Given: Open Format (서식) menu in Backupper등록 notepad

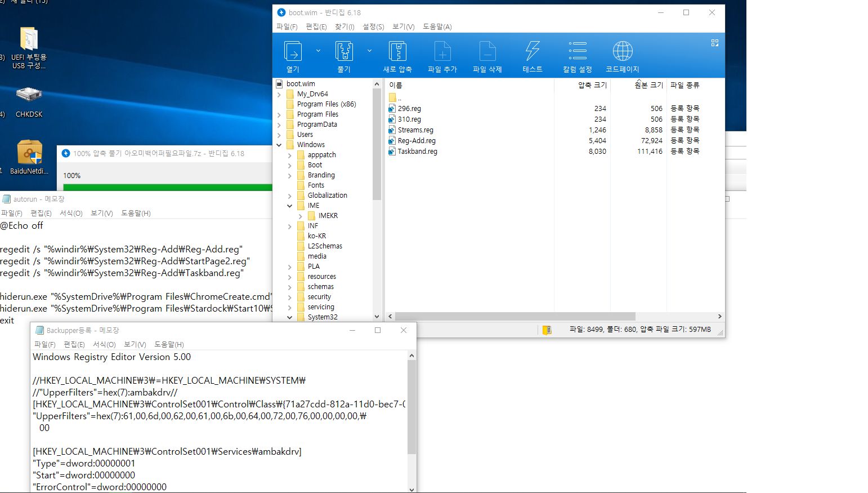Looking at the screenshot, I should coord(104,344).
